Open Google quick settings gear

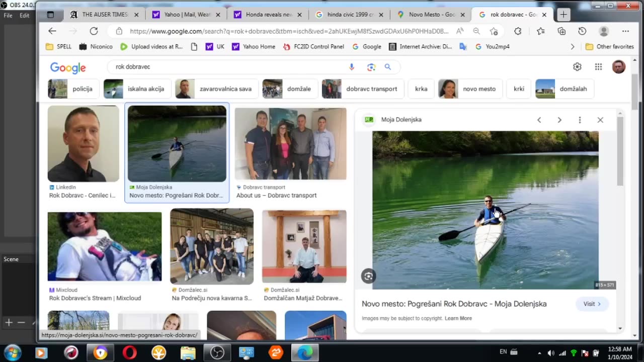point(577,67)
